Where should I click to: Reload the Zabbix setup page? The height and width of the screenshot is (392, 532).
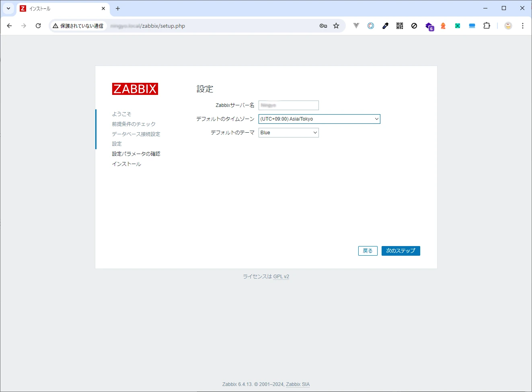pos(38,26)
